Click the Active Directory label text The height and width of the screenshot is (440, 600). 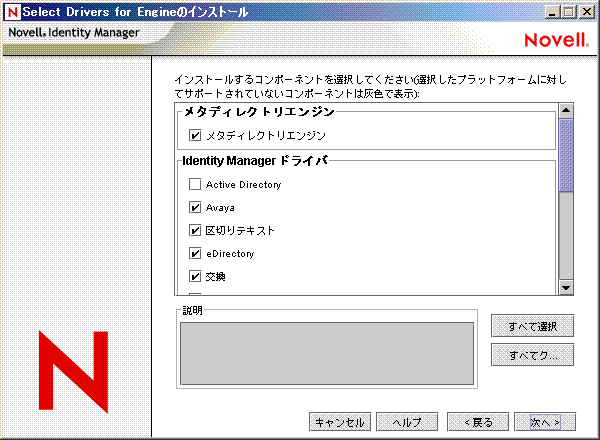tap(243, 185)
